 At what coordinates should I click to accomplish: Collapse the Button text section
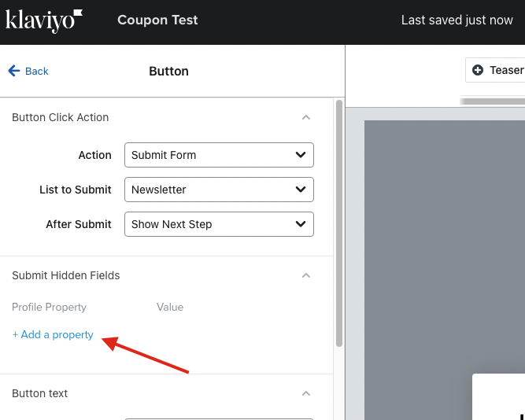pyautogui.click(x=305, y=393)
